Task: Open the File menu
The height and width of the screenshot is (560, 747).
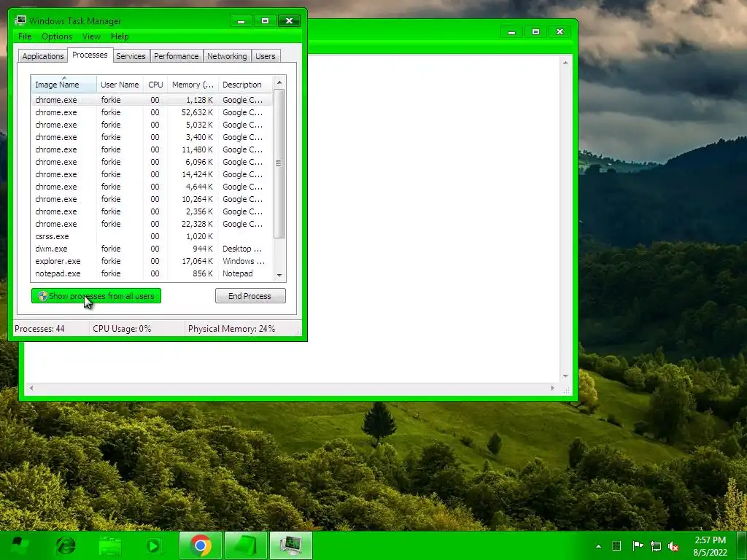Action: (25, 36)
